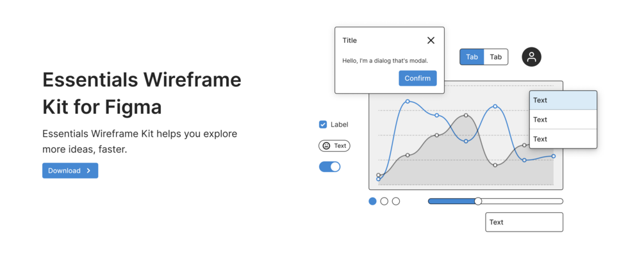The height and width of the screenshot is (261, 644).
Task: Select the third radio button
Action: coord(396,202)
